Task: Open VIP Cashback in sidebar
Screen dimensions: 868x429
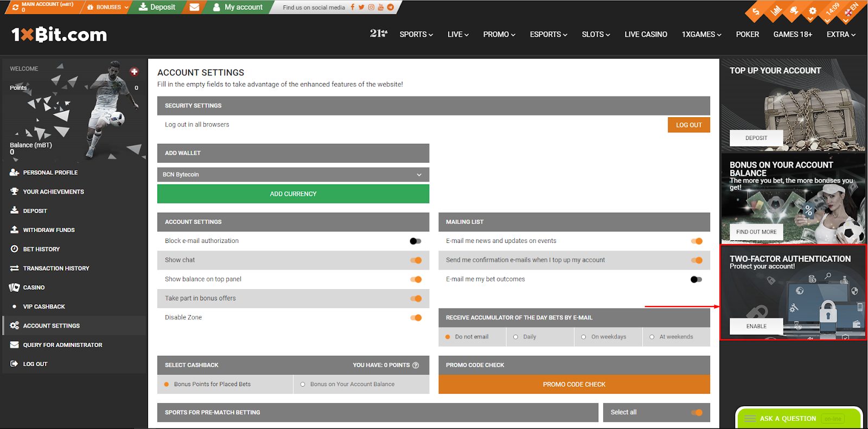Action: pos(44,306)
